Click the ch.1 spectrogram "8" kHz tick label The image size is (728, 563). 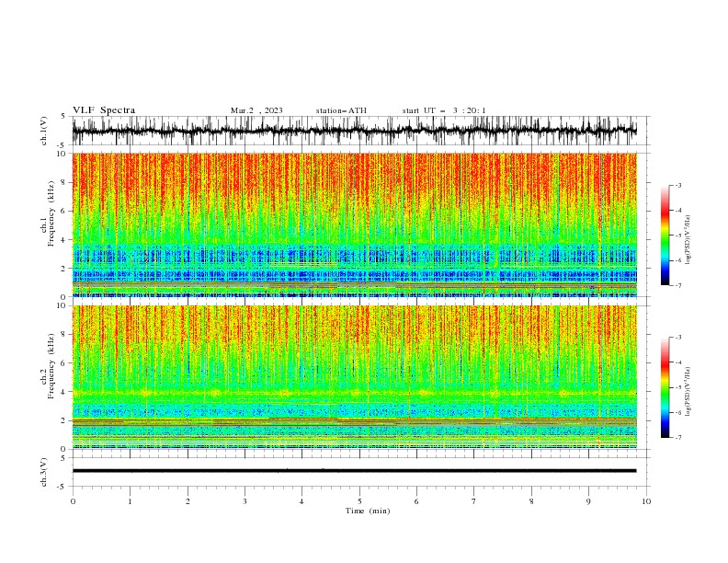coord(64,182)
